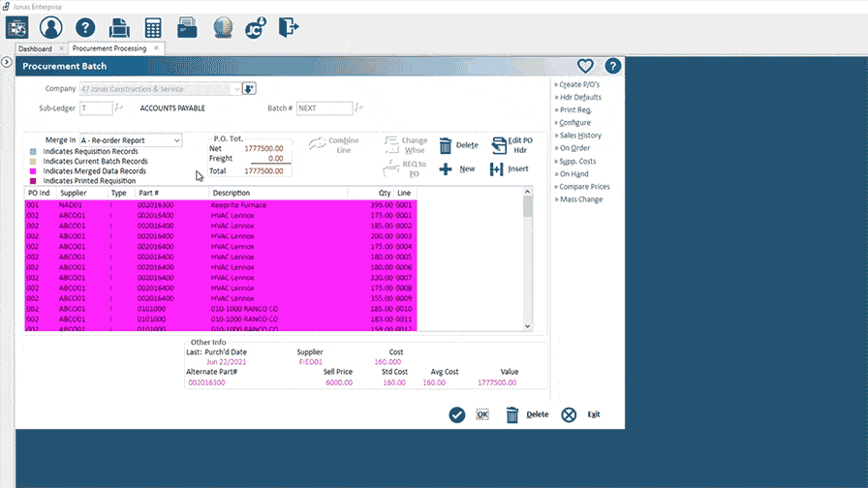Click the exit door icon in toolbar
This screenshot has width=868, height=488.
pyautogui.click(x=289, y=27)
